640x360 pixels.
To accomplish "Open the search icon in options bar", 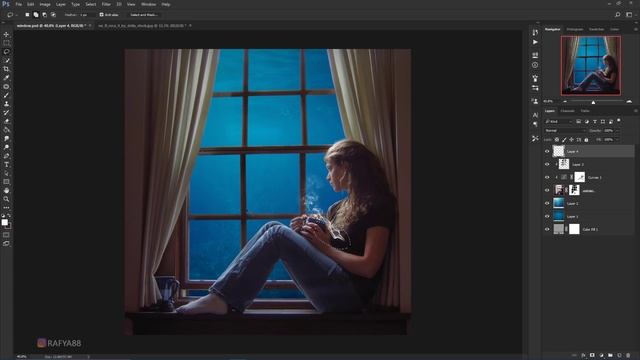I will click(x=618, y=15).
